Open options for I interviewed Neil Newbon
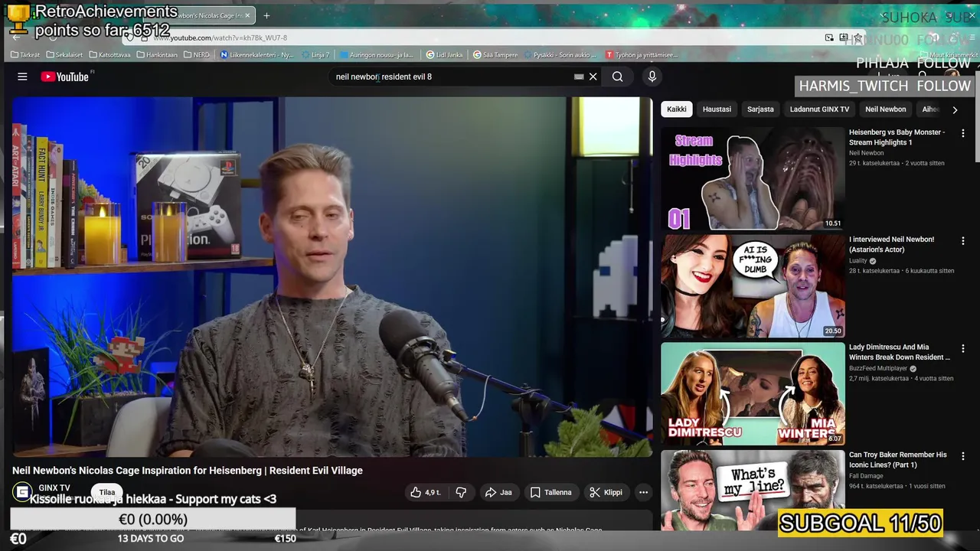Viewport: 980px width, 551px height. pyautogui.click(x=962, y=240)
